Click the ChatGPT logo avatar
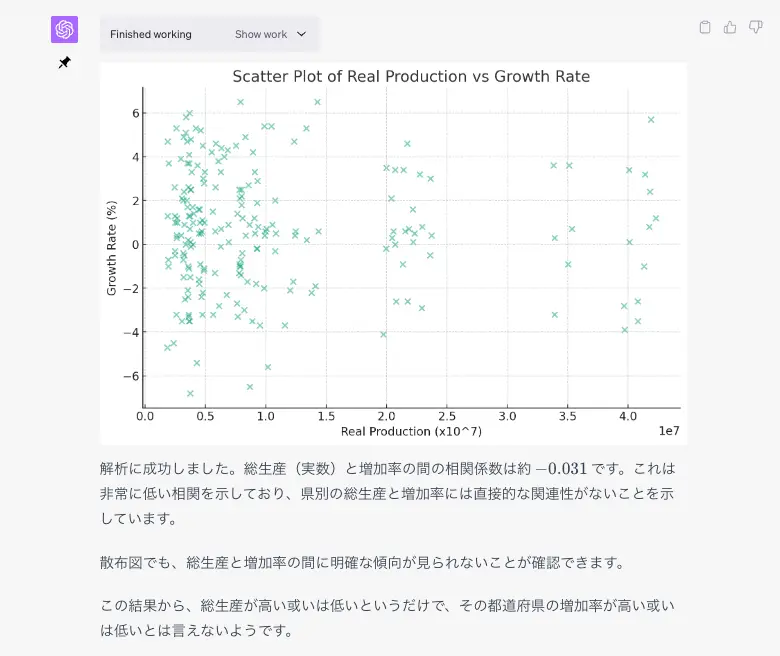This screenshot has width=780, height=656. pos(64,30)
